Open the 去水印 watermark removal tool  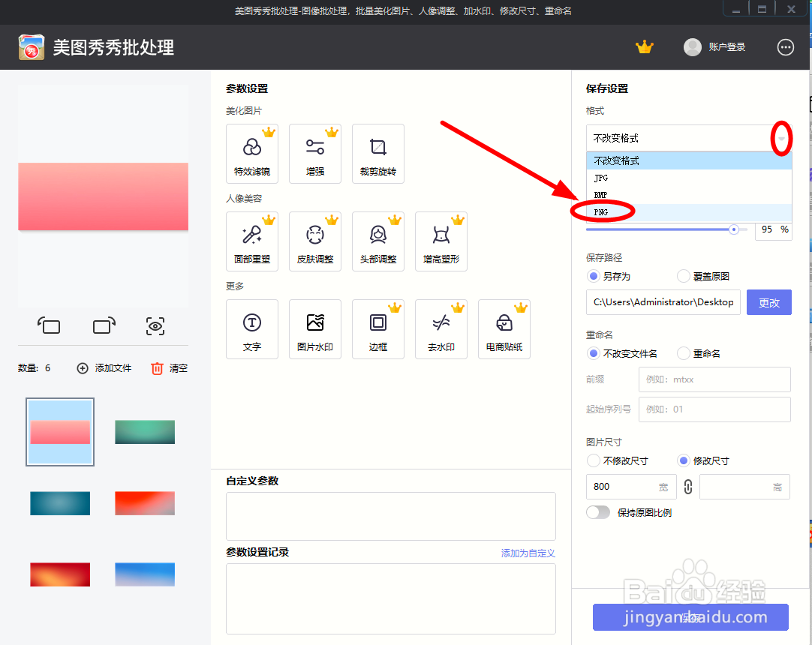pyautogui.click(x=441, y=329)
